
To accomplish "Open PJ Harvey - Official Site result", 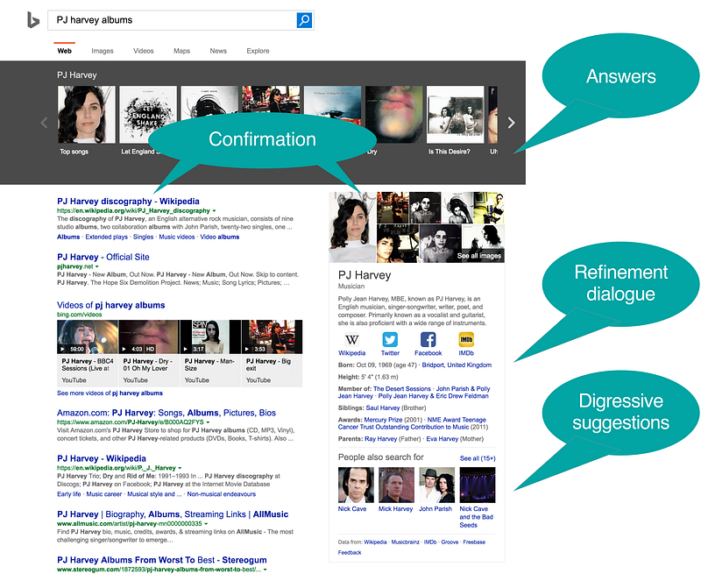I will click(x=103, y=257).
